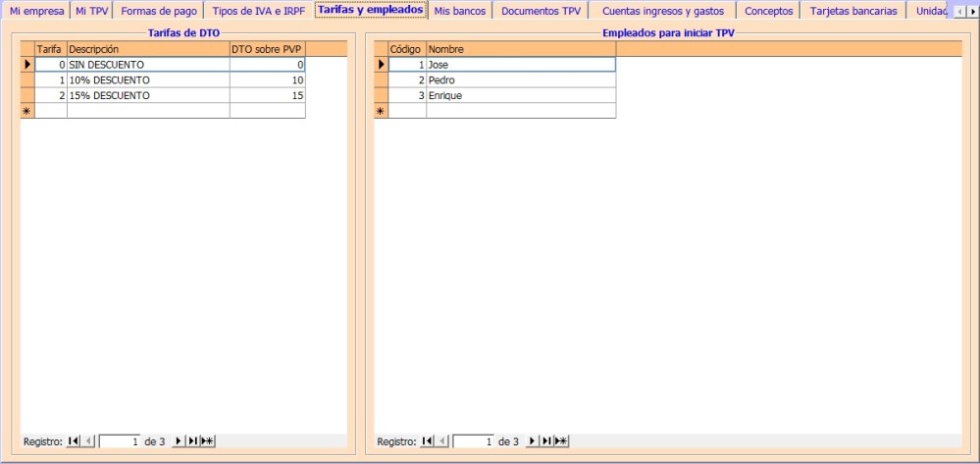Jump to last record in Tarifas de DTO
Image resolution: width=980 pixels, height=464 pixels.
[x=192, y=441]
